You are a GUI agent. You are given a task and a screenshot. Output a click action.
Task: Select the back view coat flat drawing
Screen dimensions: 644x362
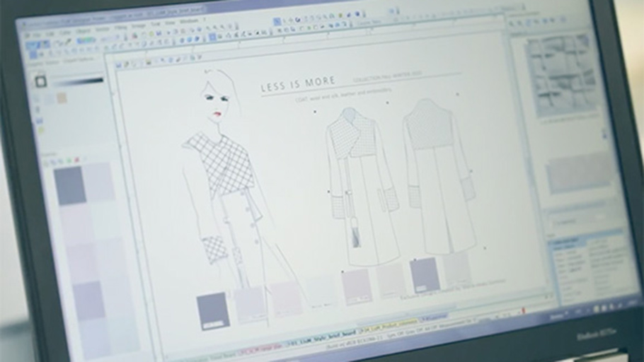click(x=439, y=177)
